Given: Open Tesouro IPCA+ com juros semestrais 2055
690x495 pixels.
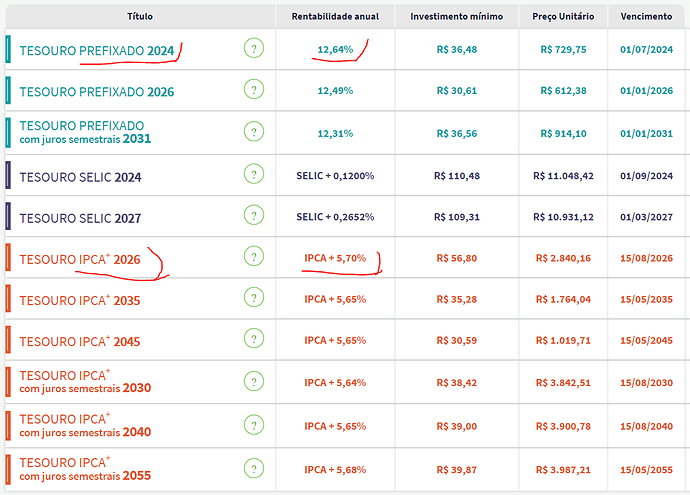Looking at the screenshot, I should click(85, 469).
